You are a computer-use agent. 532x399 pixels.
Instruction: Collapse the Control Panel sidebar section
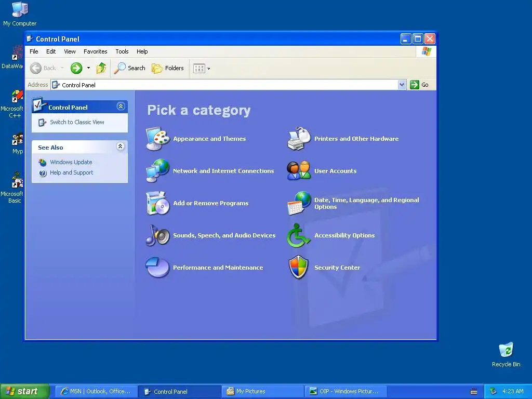click(x=121, y=107)
